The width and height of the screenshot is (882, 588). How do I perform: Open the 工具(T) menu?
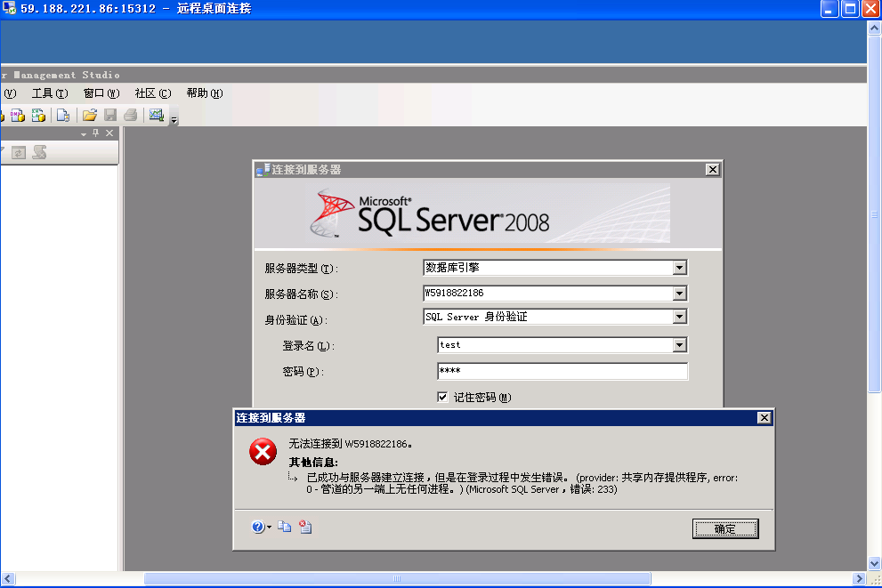click(50, 93)
